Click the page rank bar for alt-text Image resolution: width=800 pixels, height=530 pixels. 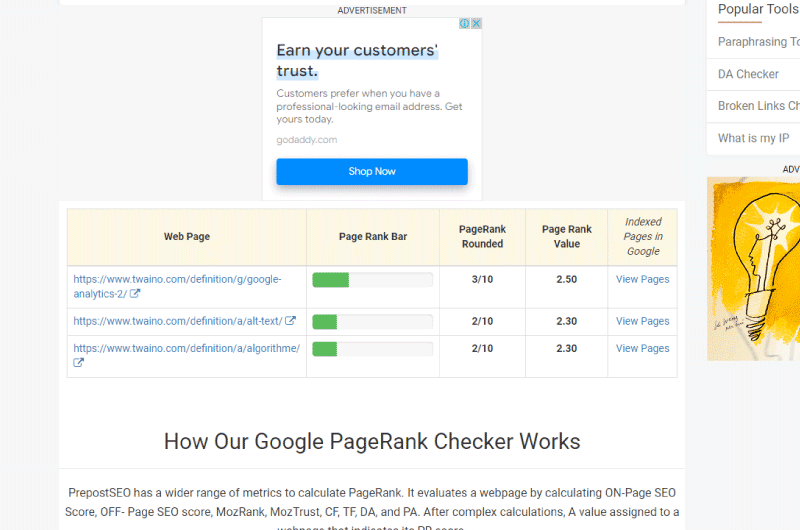372,321
